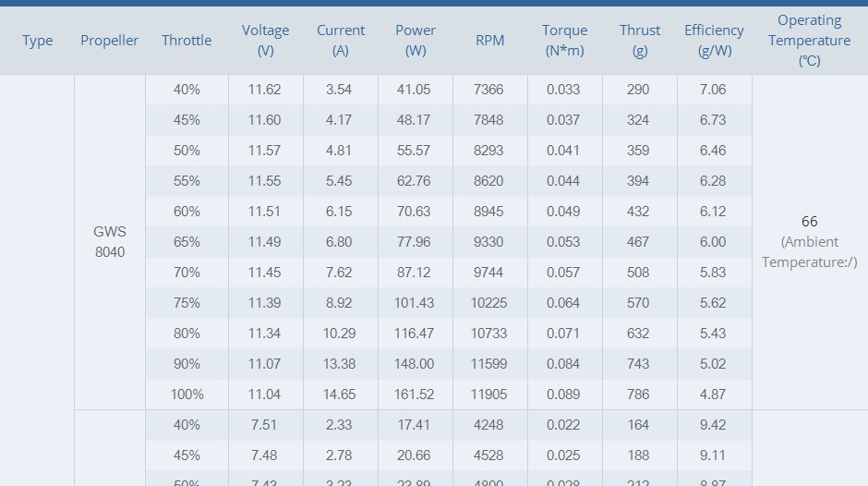Click the Efficiency (g/W) column header

[x=714, y=41]
